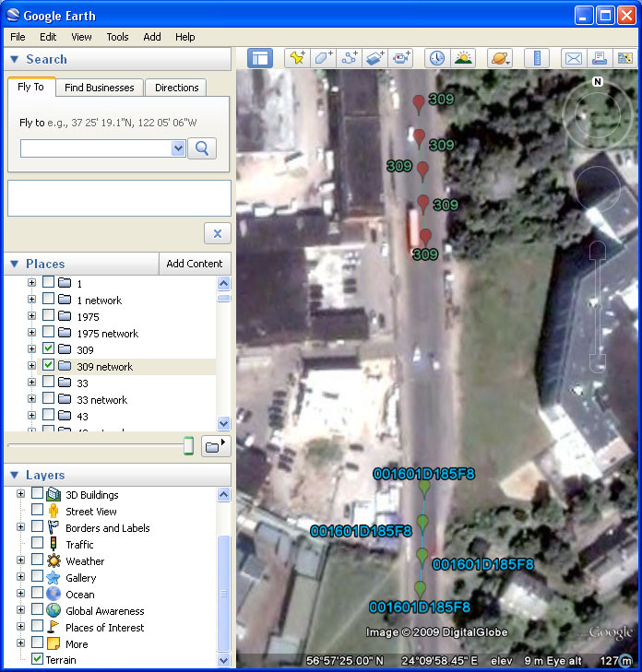
Task: Collapse the Places panel
Action: click(14, 264)
